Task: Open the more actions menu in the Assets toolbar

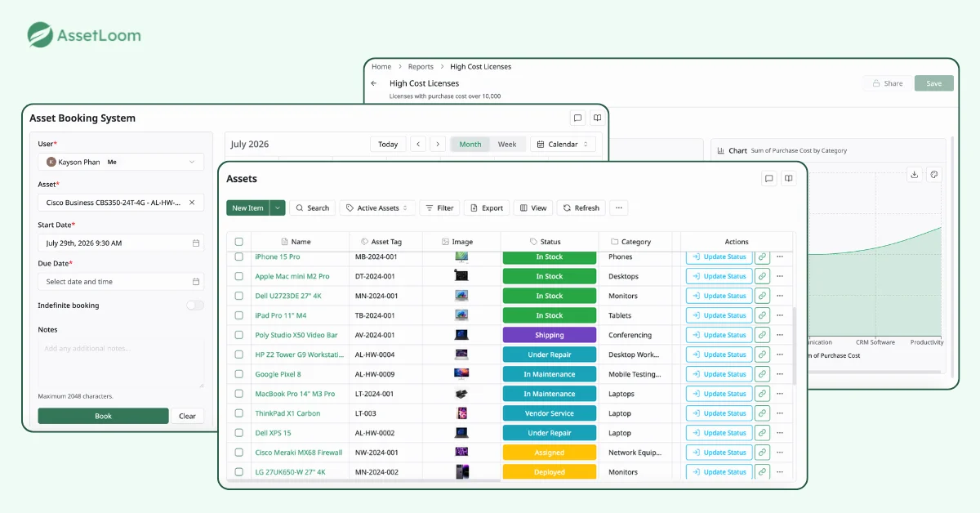Action: [x=618, y=208]
